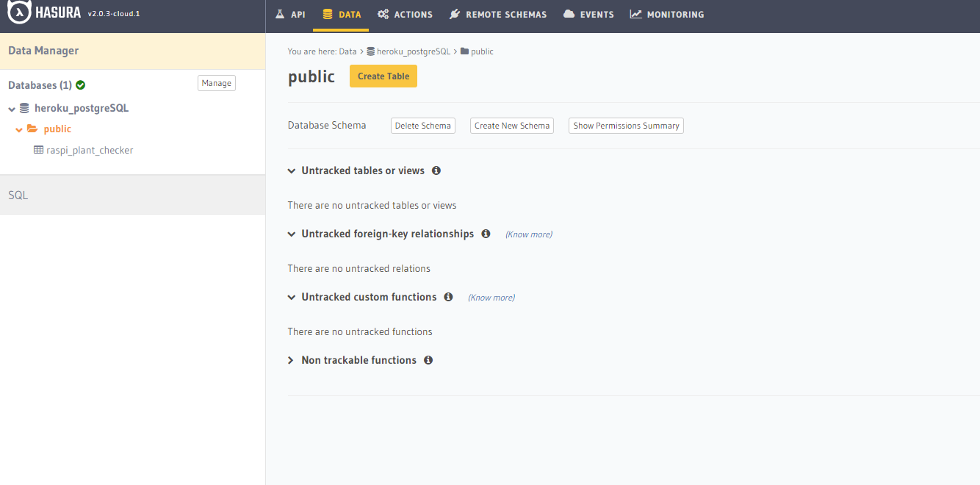The height and width of the screenshot is (485, 980).
Task: Open the SQL section in sidebar
Action: (x=18, y=195)
